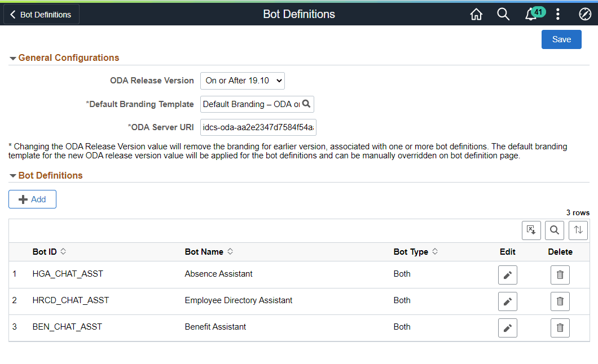Save the bot definitions configuration
598x364 pixels.
coord(561,39)
